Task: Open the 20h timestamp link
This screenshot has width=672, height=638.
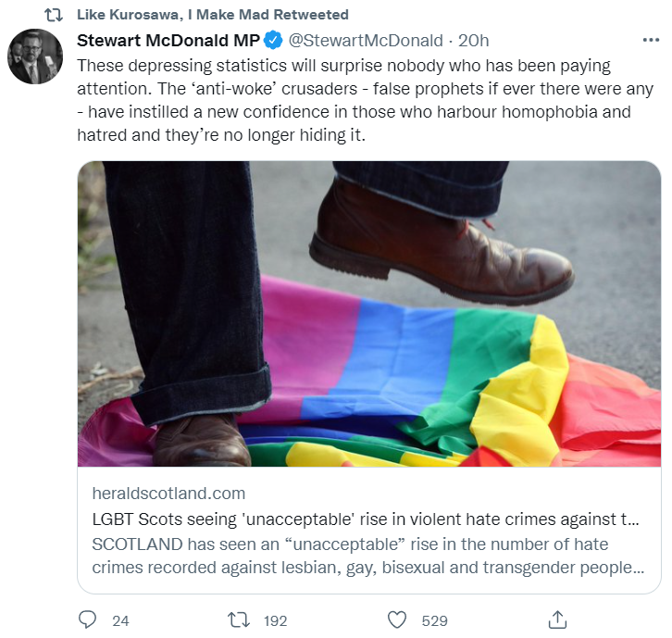Action: click(474, 41)
